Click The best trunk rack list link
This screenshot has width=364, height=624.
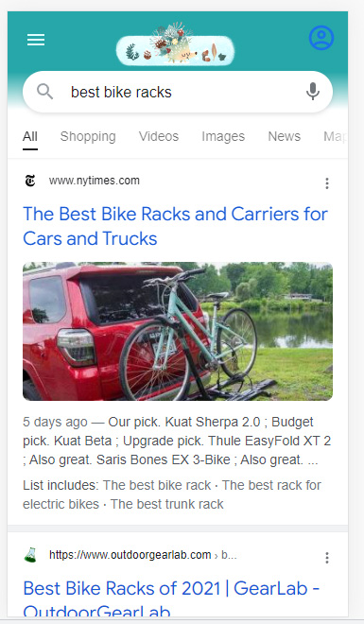(167, 504)
